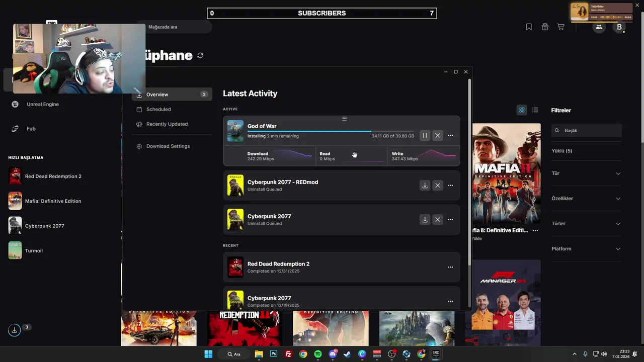The image size is (644, 362).
Task: Open queued Cyberpunk 2077 three-dot menu
Action: 450,220
